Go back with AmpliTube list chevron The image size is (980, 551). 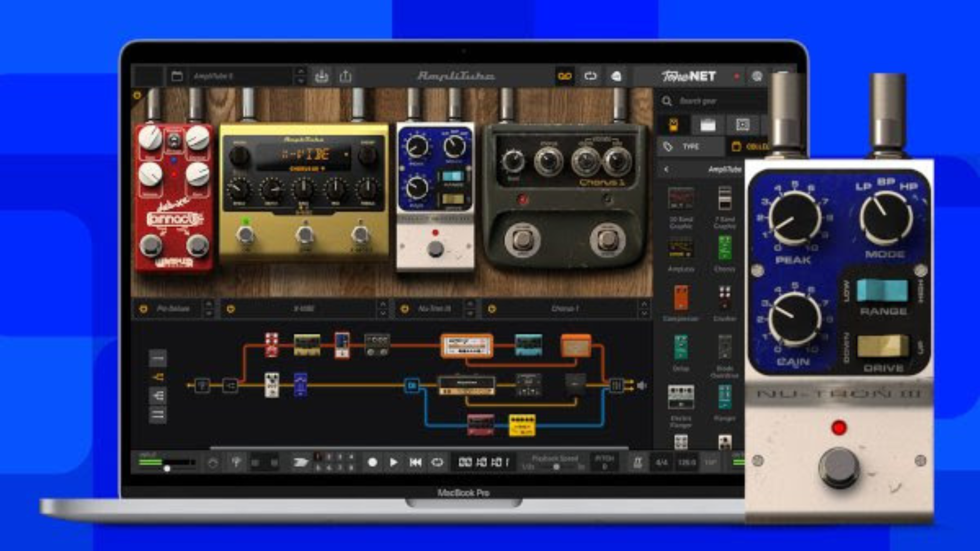pos(666,169)
